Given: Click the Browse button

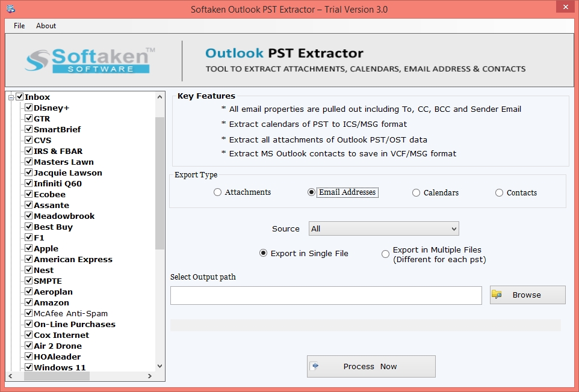Looking at the screenshot, I should (x=527, y=295).
